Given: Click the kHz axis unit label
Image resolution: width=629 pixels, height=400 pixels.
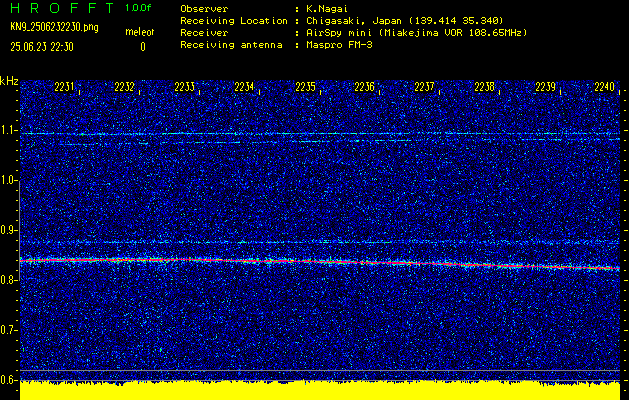Looking at the screenshot, I should coord(9,81).
